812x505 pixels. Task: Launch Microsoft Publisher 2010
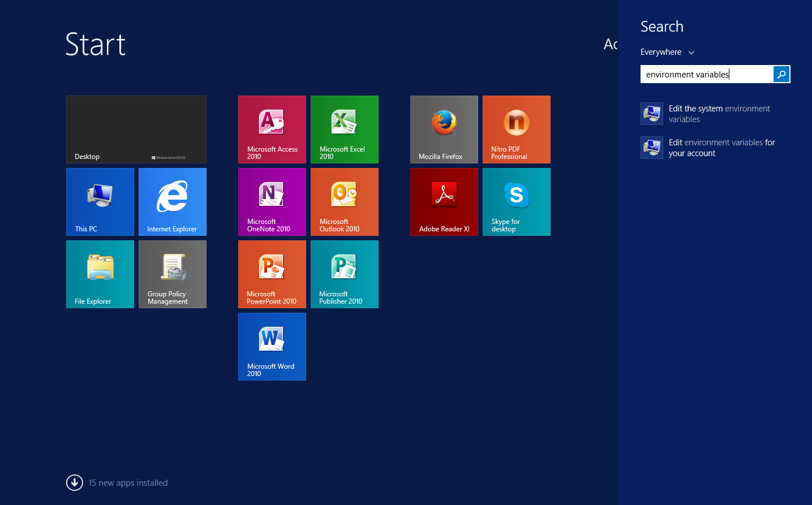345,274
